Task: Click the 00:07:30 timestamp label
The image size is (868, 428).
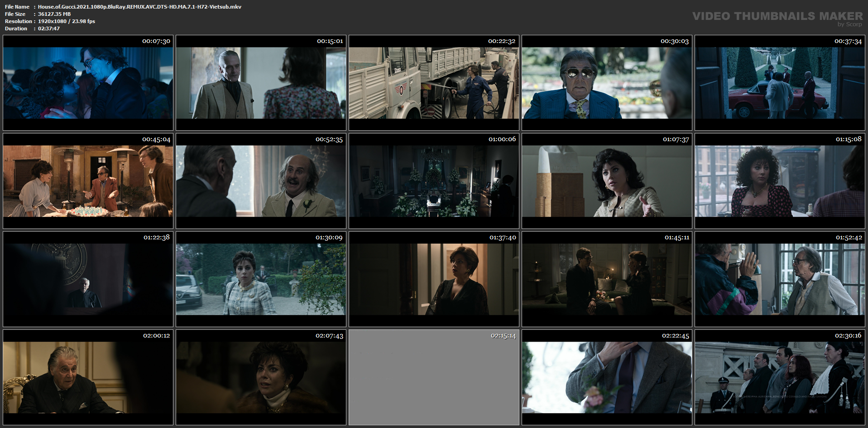Action: (156, 41)
